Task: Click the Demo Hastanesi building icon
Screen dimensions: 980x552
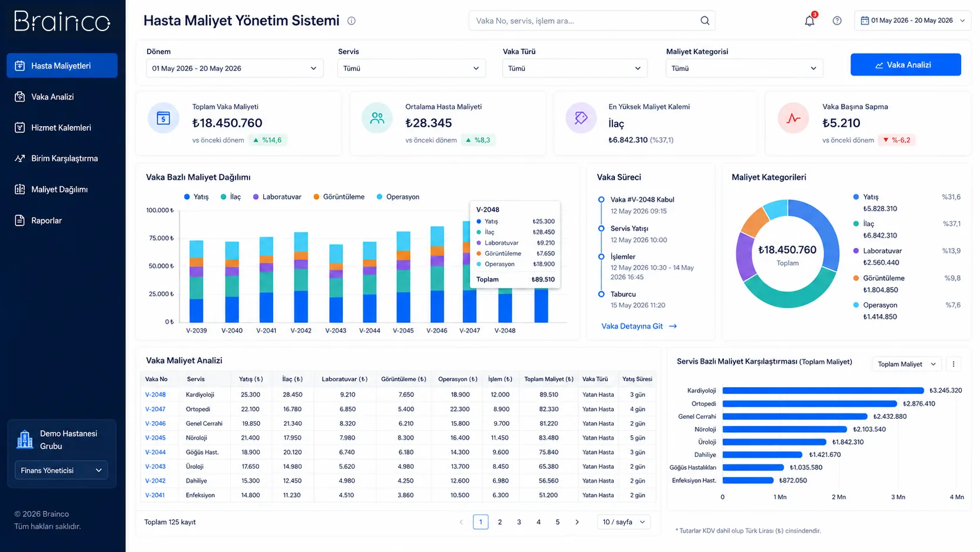Action: [x=25, y=439]
